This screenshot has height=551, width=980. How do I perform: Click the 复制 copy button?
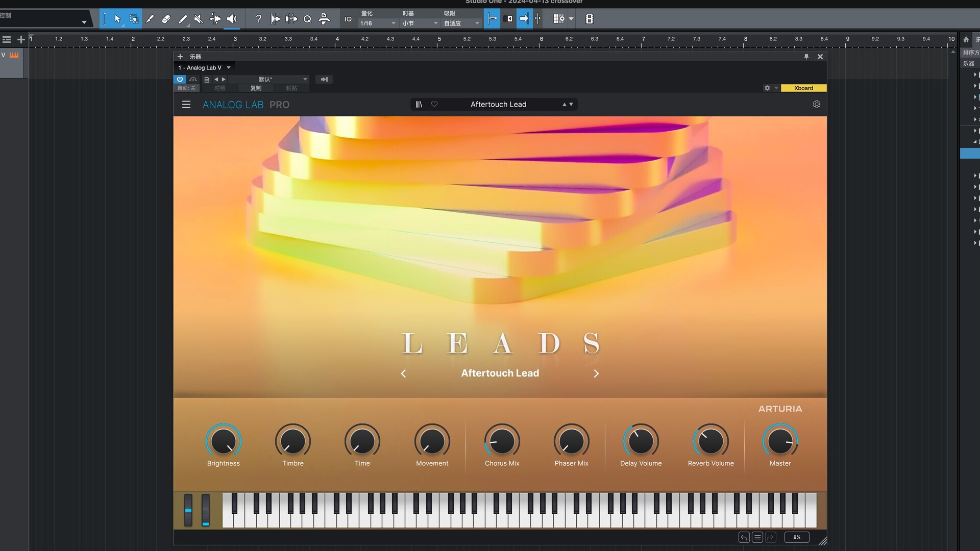tap(256, 88)
